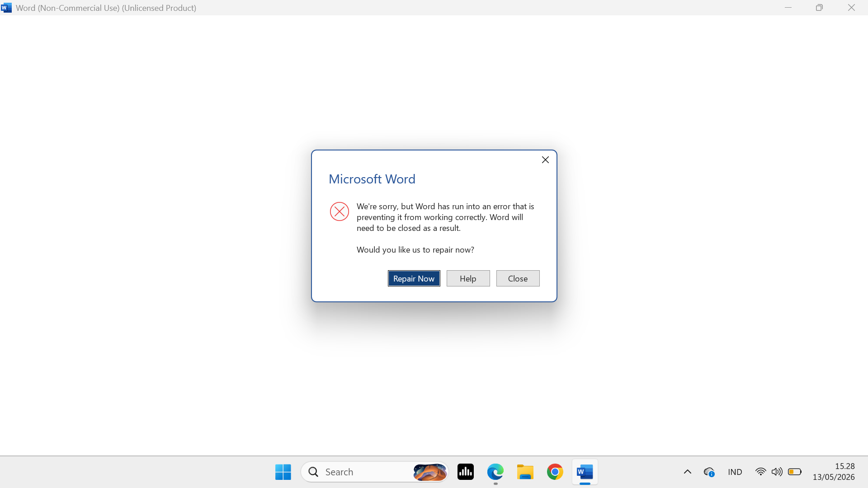Click the red error icon in the dialog

[x=339, y=211]
